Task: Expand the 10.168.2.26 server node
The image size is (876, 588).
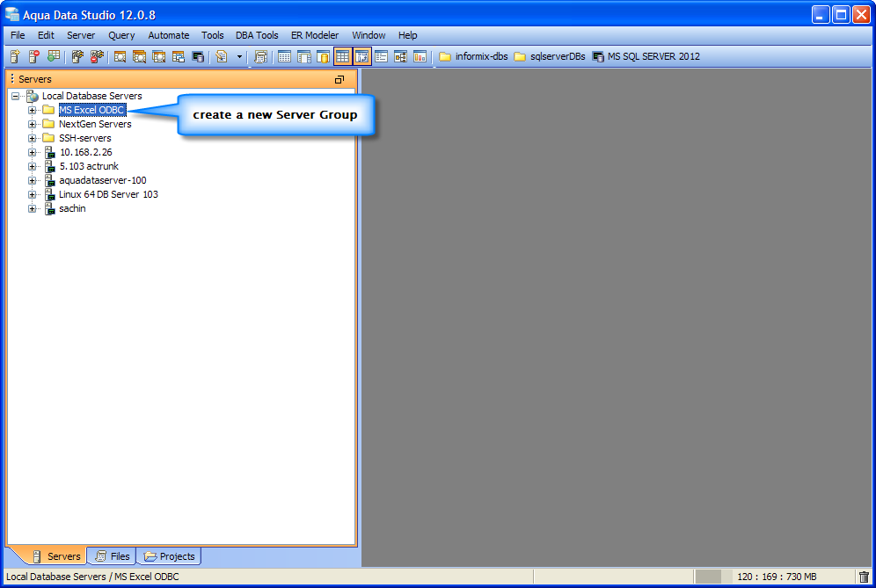Action: 33,152
